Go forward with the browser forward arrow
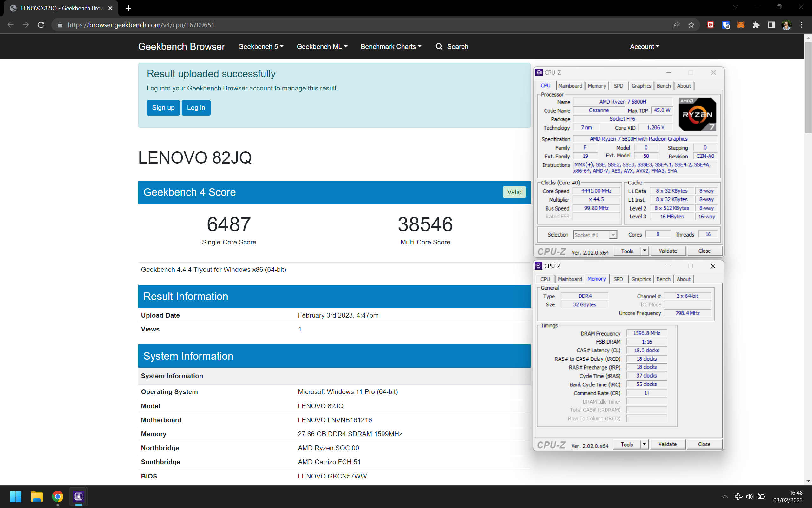 [x=26, y=25]
